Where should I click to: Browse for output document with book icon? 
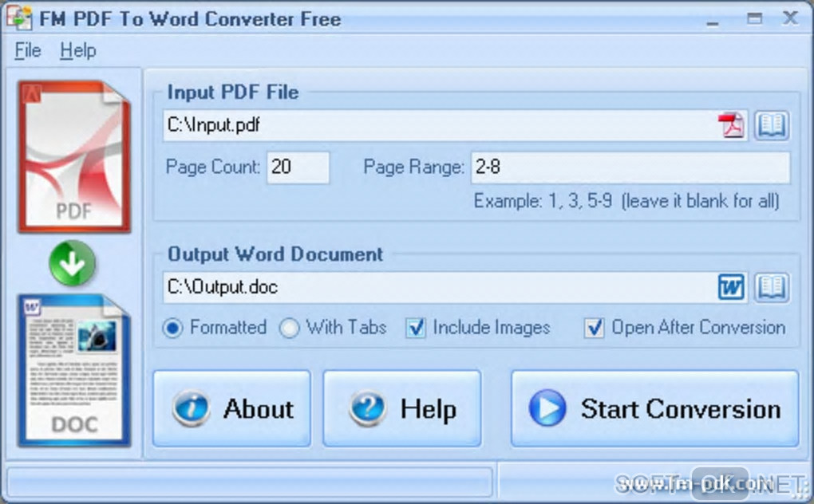[x=772, y=287]
